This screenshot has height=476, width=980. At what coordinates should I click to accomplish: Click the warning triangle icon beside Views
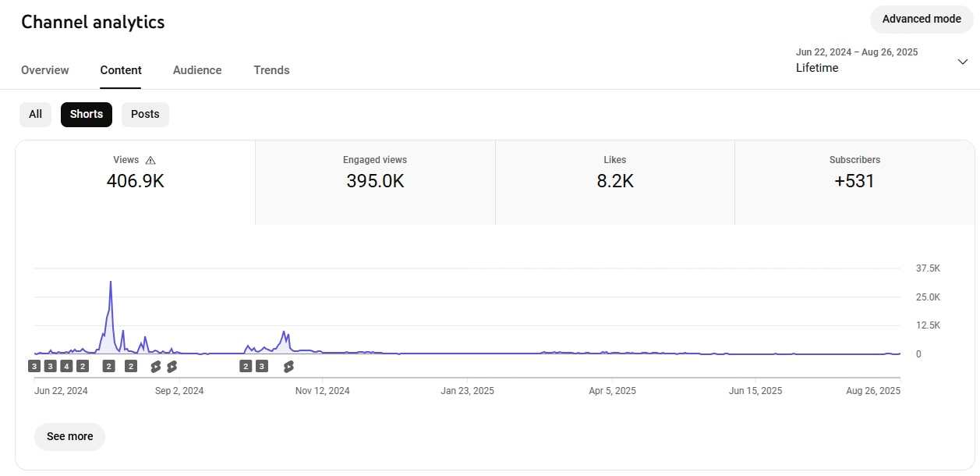click(150, 160)
